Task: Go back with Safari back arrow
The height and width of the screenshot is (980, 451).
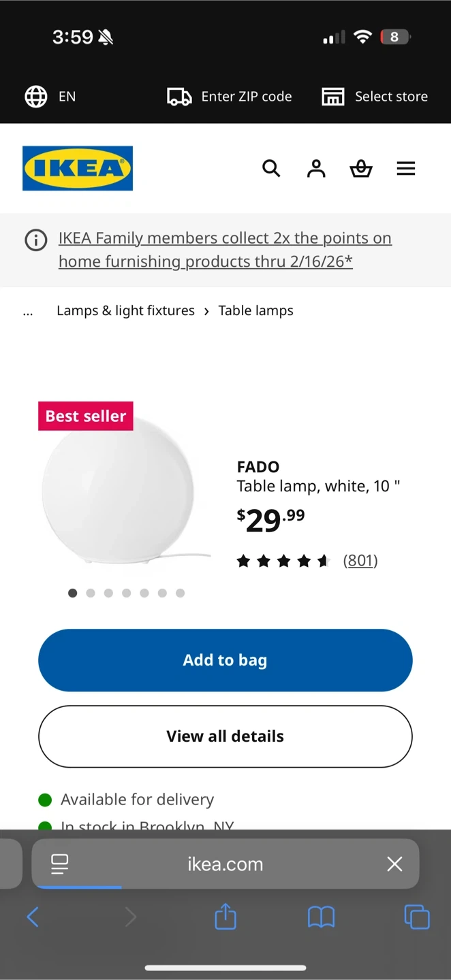Action: point(33,917)
